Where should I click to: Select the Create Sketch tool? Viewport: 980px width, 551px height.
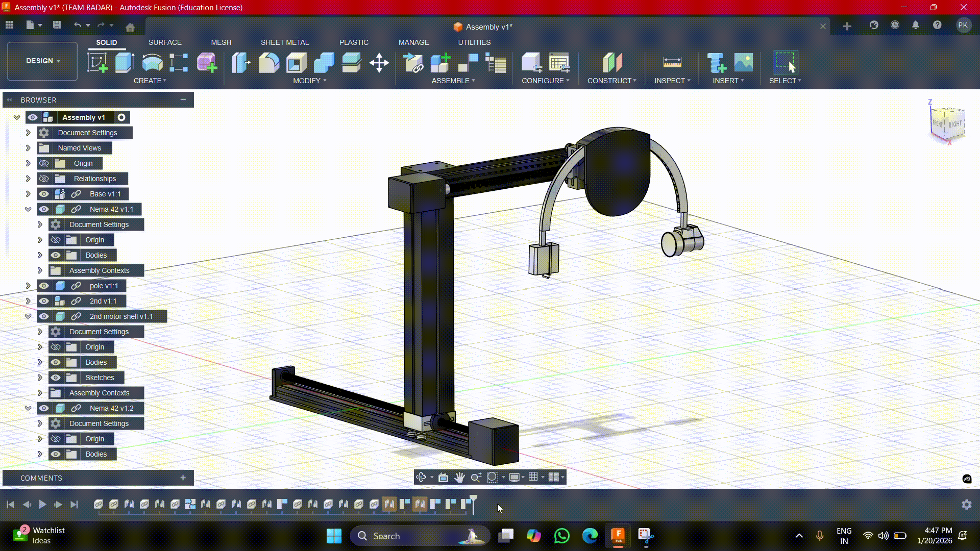click(x=97, y=63)
